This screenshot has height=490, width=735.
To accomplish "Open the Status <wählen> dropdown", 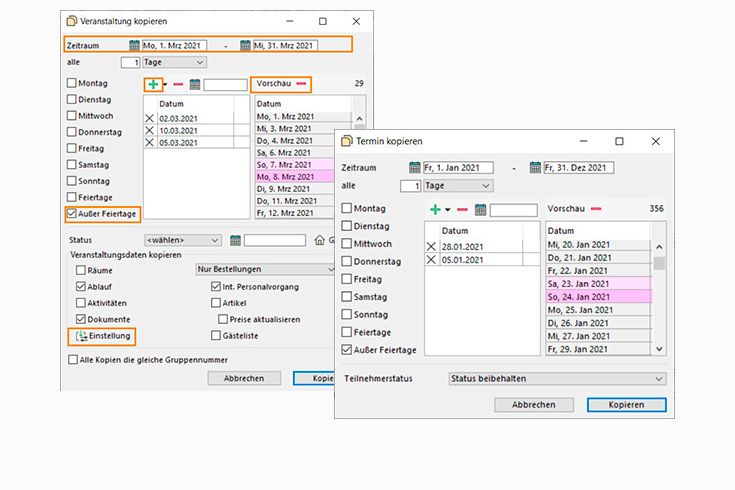I will 182,240.
